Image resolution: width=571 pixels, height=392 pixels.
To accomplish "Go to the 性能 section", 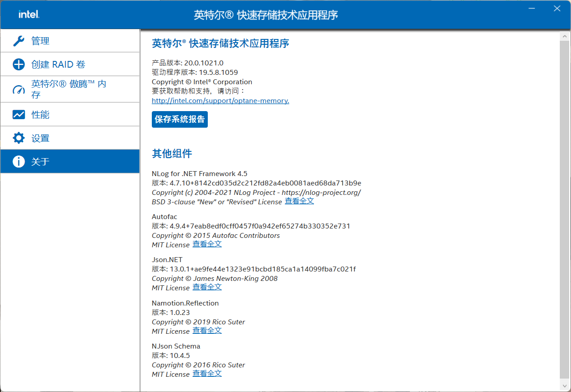I will 40,115.
